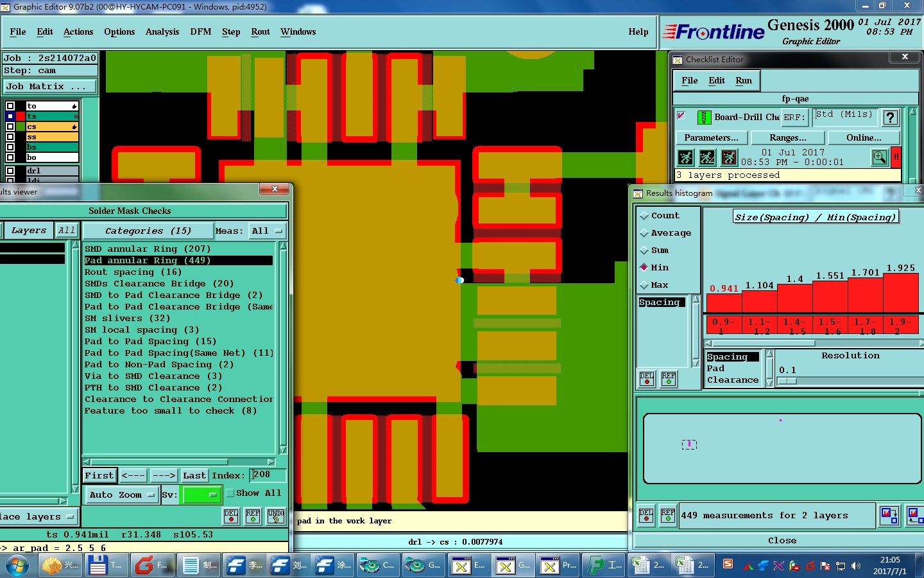Open the green P taskbar application
The image size is (924, 578).
coord(604,566)
